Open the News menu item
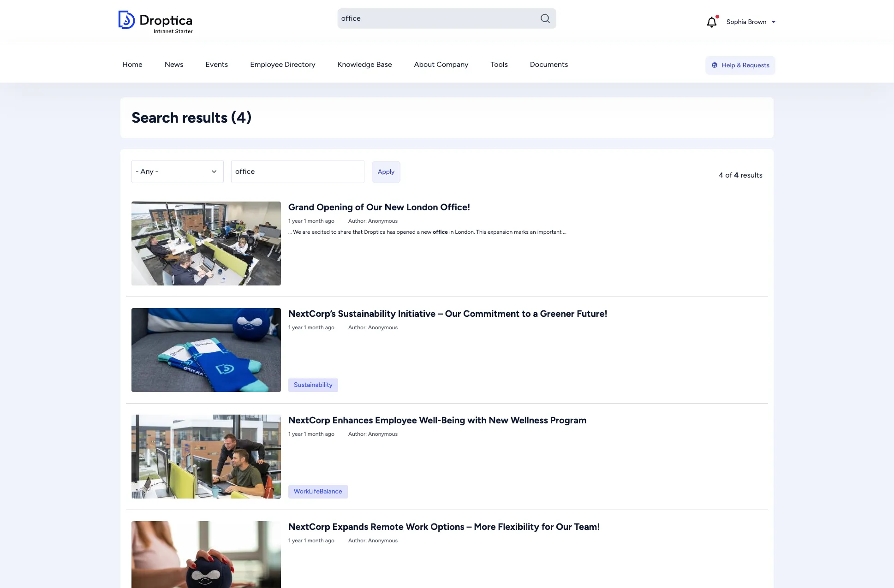The image size is (894, 588). (174, 65)
